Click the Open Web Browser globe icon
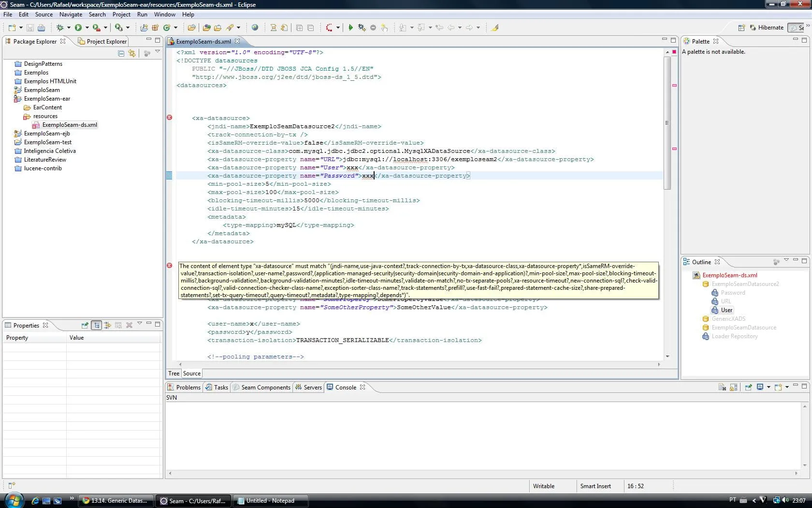 tap(255, 28)
